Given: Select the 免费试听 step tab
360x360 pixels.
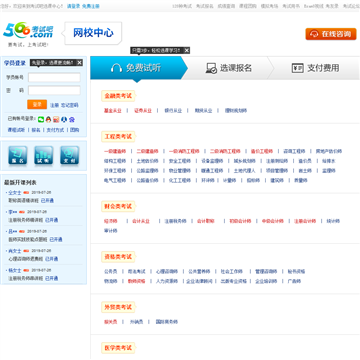Looking at the screenshot, I should tap(139, 68).
